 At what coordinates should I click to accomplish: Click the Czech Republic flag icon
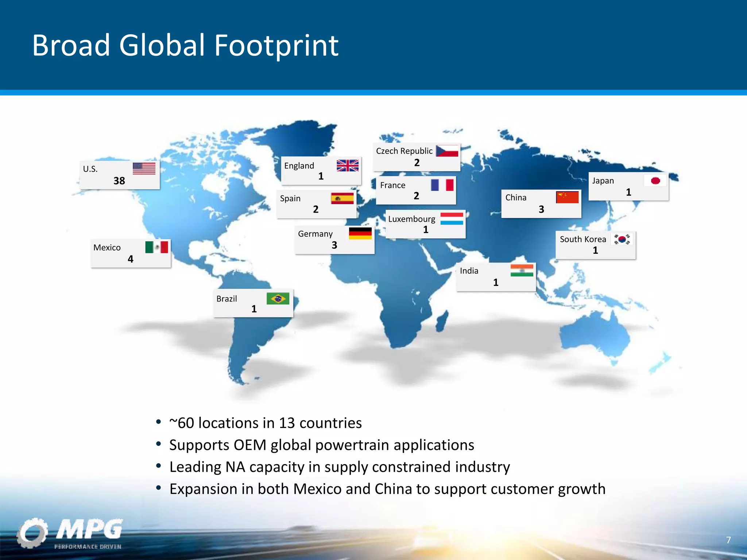[447, 151]
